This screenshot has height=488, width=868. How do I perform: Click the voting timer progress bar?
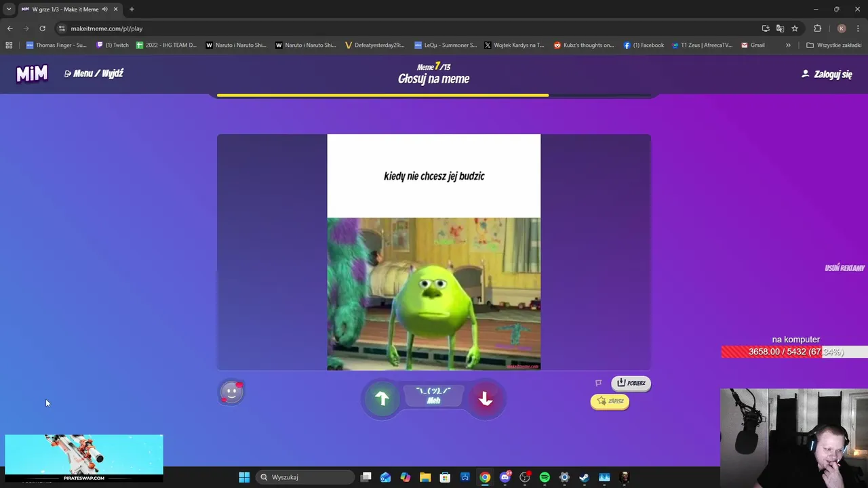(434, 96)
